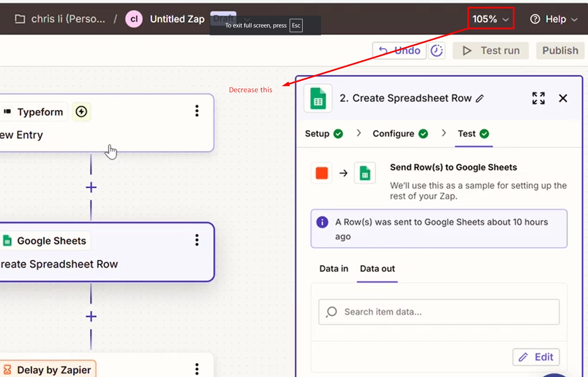Click the Edit button

pyautogui.click(x=536, y=357)
